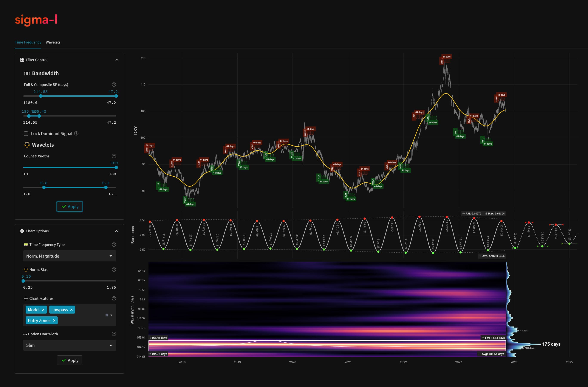Open help for Chart Features
The width and height of the screenshot is (588, 387).
pos(114,298)
